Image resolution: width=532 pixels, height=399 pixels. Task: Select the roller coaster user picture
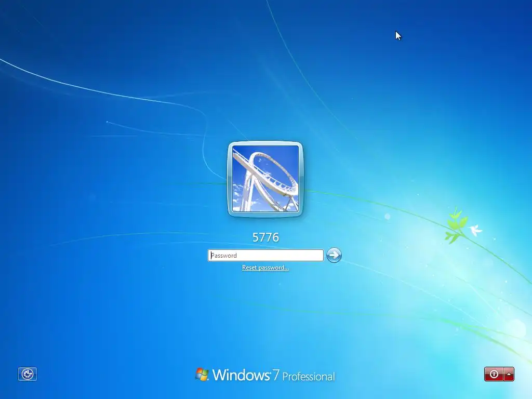coord(265,179)
